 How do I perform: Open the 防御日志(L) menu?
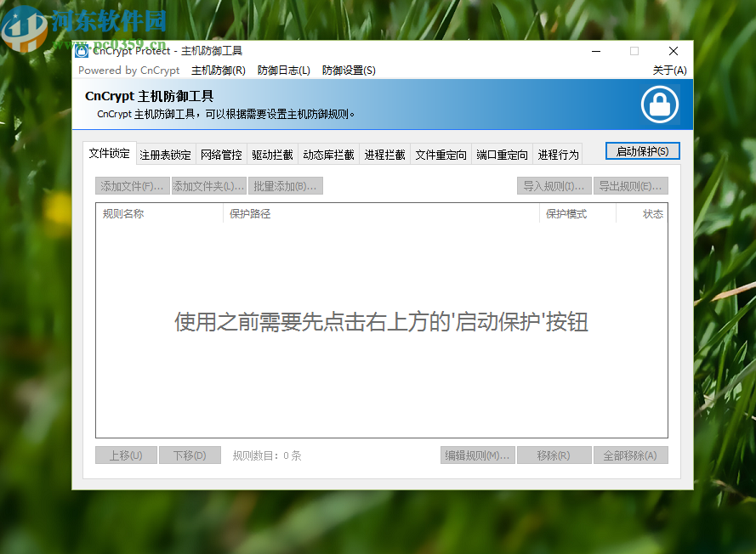tap(283, 71)
